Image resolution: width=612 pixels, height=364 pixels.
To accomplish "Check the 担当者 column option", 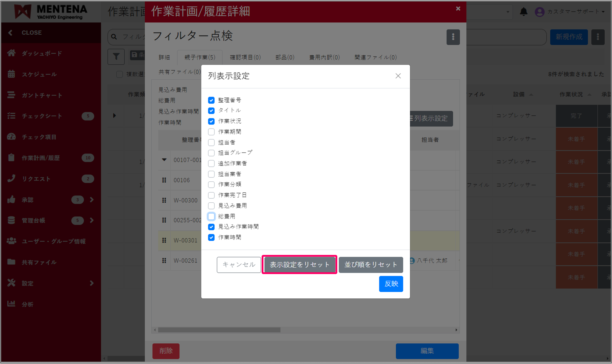I will [x=211, y=142].
